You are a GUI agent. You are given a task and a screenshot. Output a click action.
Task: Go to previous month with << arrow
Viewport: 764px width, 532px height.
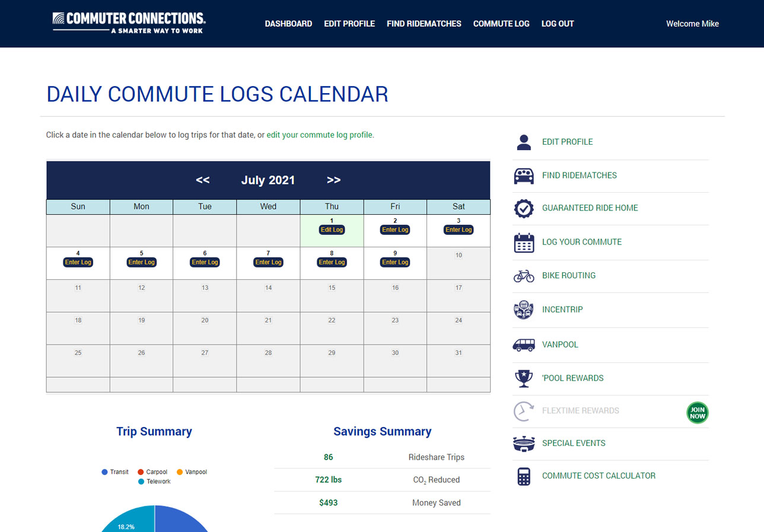[x=203, y=180]
